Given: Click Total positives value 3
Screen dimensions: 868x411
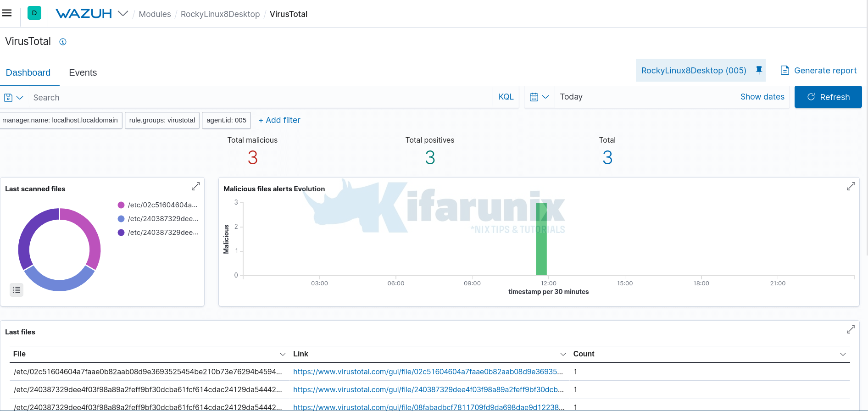Looking at the screenshot, I should [x=430, y=158].
